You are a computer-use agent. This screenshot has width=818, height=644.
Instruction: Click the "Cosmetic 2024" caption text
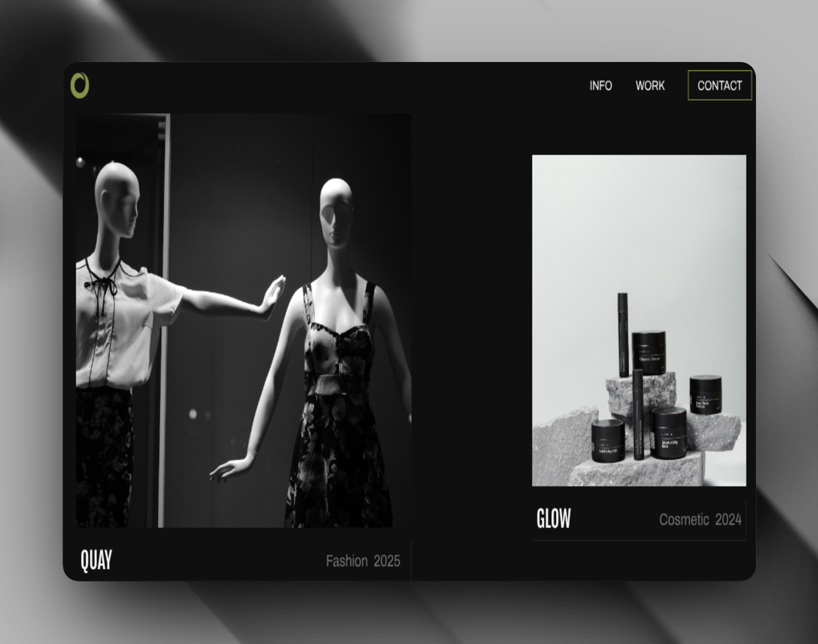tap(700, 519)
